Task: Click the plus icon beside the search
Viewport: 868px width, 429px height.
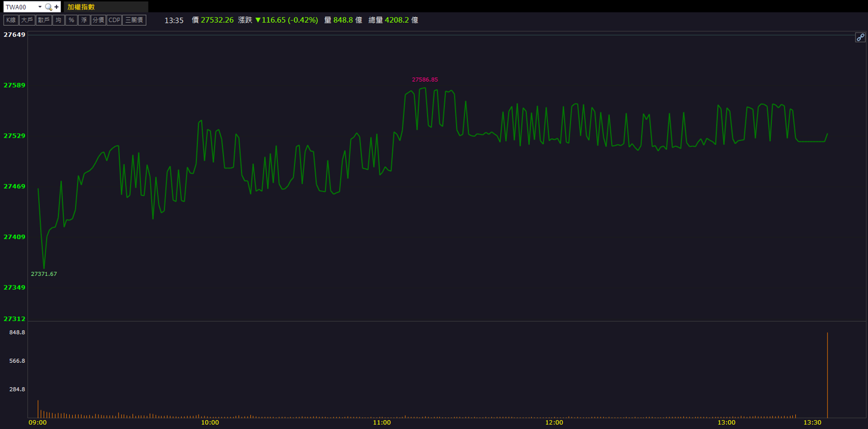Action: coord(56,7)
